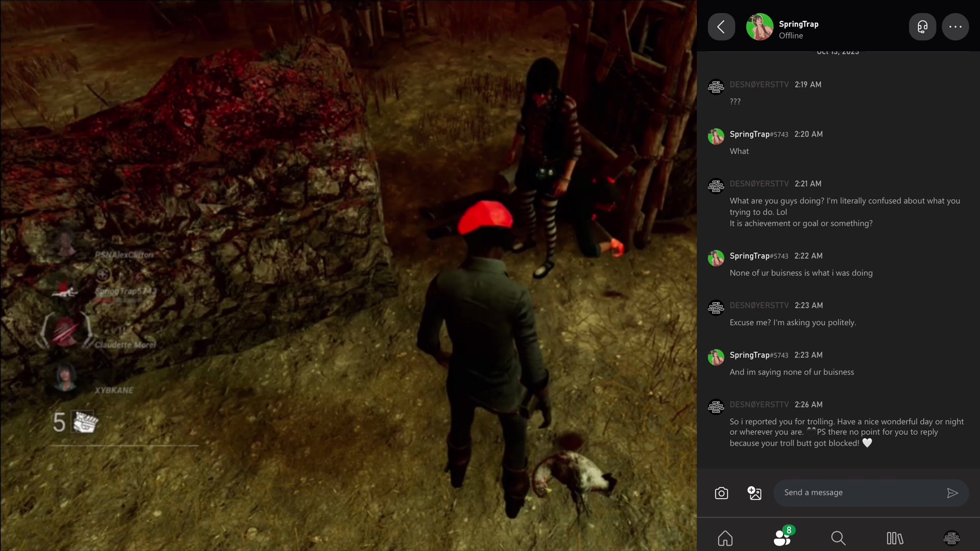Select the "What are you guys doing?" message
This screenshot has width=980, height=551.
pos(845,212)
